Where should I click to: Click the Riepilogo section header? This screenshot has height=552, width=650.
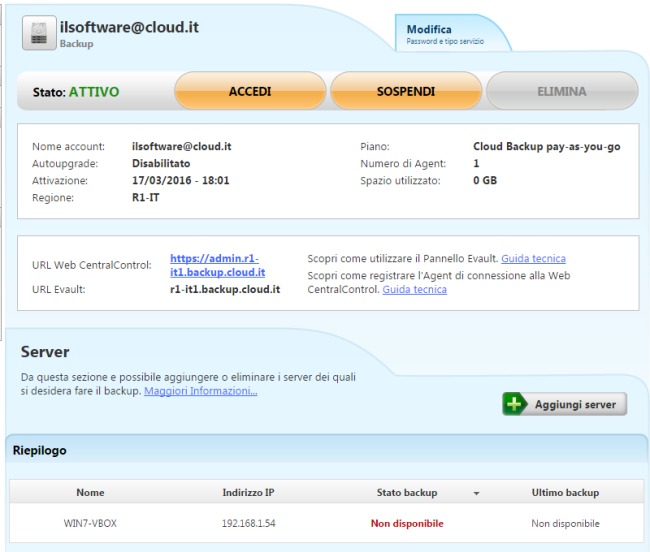click(39, 450)
